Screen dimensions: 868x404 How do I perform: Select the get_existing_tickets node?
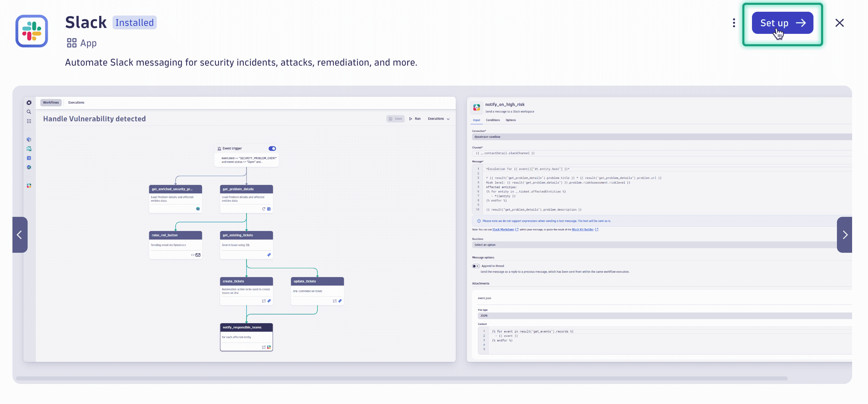point(247,245)
